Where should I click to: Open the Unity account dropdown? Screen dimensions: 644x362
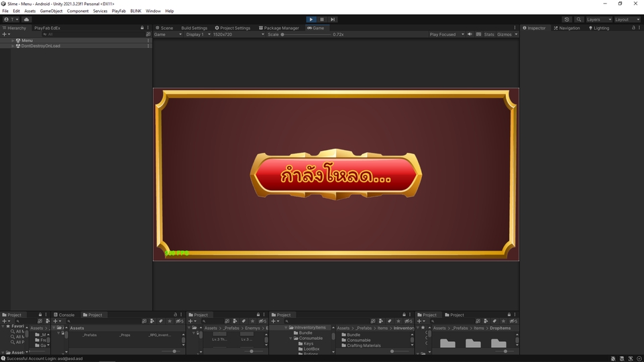(x=11, y=19)
